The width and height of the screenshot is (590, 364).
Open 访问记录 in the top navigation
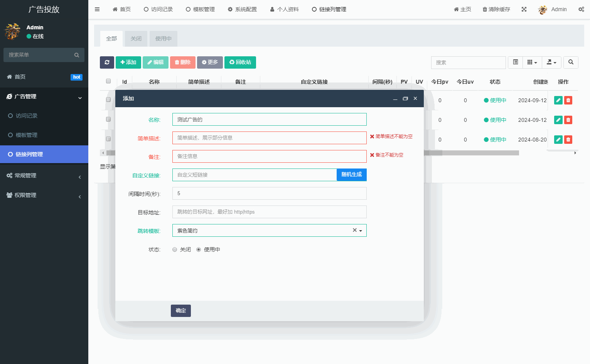(x=158, y=9)
